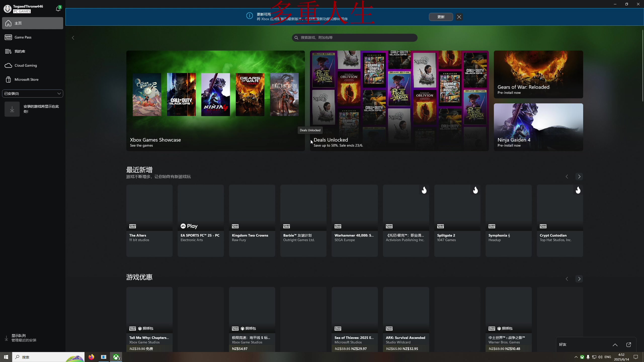Click the Xbox app taskbar icon
This screenshot has width=644, height=362.
coord(116,357)
